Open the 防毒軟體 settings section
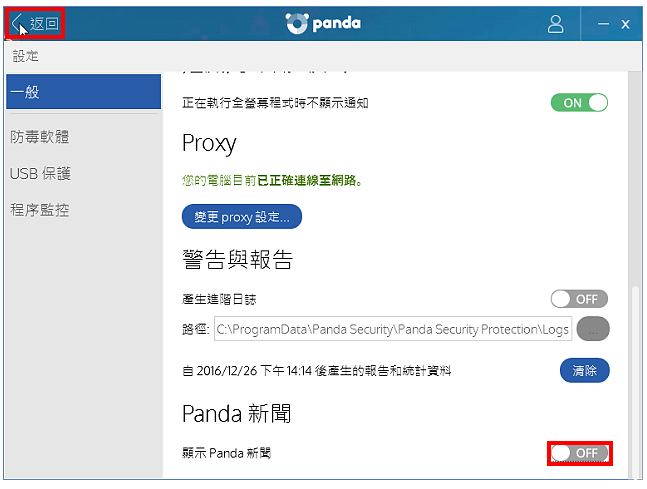647x489 pixels. pos(40,137)
